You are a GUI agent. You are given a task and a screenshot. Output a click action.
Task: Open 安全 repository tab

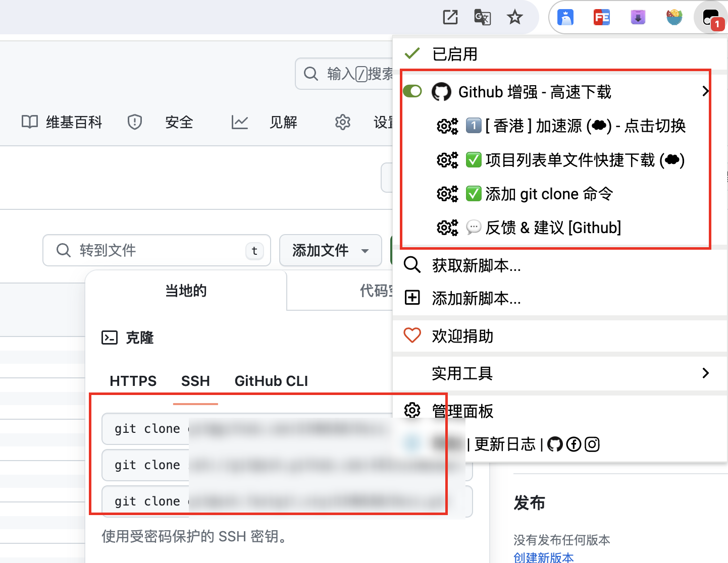(161, 122)
